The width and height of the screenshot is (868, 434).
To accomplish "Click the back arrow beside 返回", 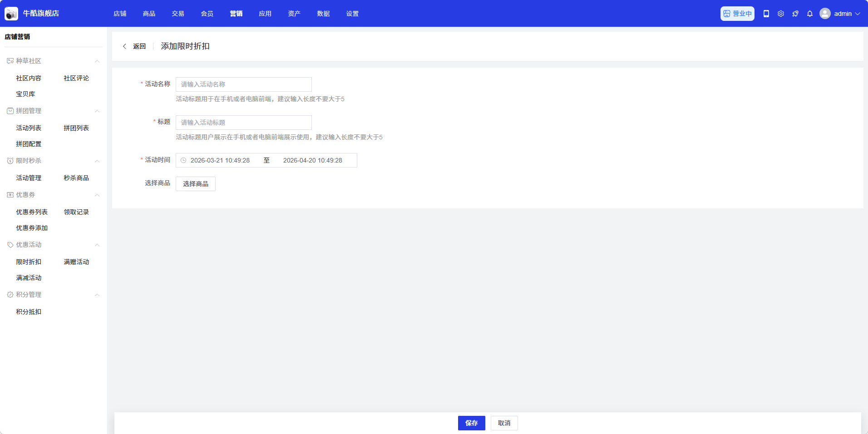I will tap(124, 46).
